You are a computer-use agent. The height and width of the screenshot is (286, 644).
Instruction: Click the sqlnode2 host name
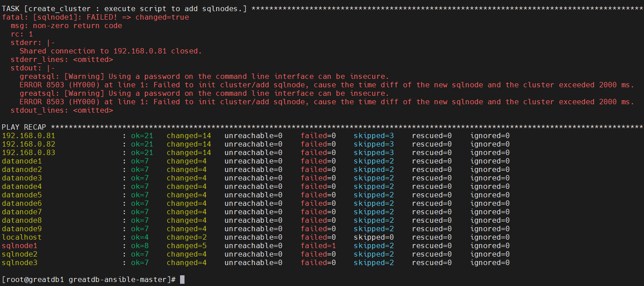pos(20,254)
